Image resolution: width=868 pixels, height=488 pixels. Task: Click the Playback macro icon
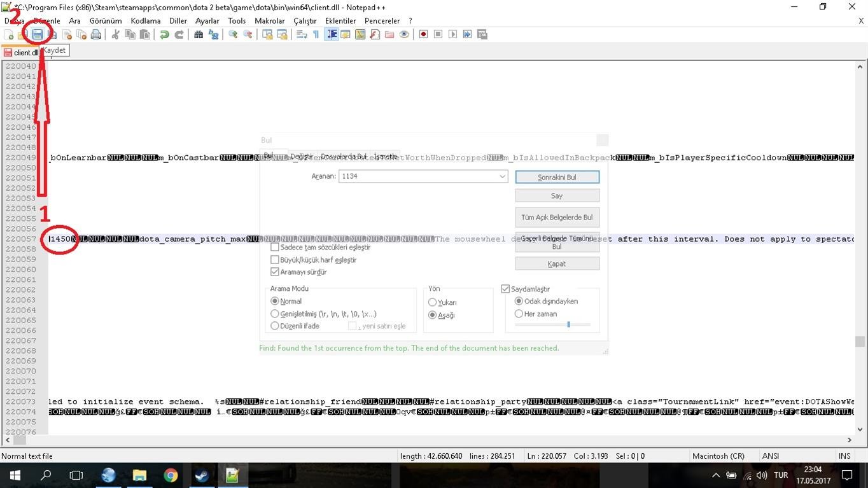click(452, 34)
